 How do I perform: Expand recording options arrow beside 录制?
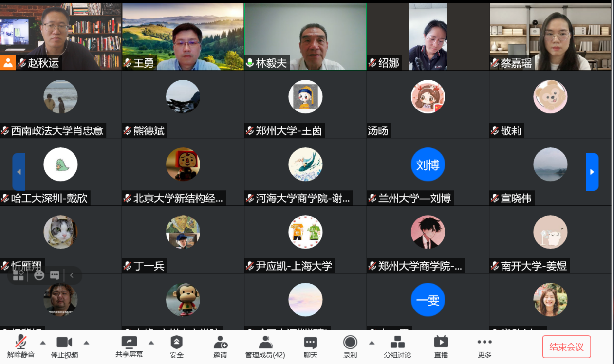[x=372, y=343]
